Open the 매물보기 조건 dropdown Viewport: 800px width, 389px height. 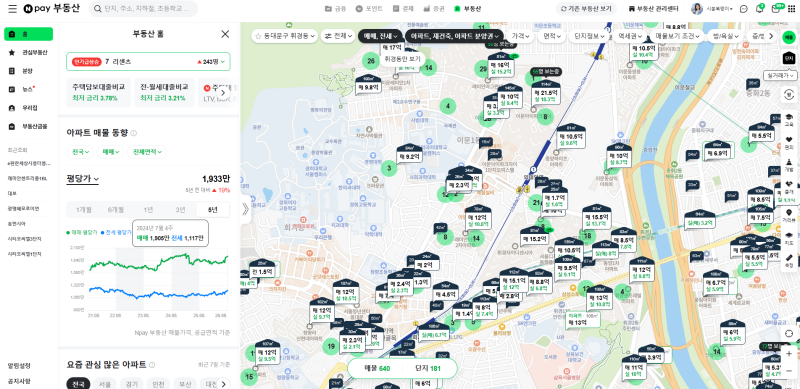tap(678, 36)
